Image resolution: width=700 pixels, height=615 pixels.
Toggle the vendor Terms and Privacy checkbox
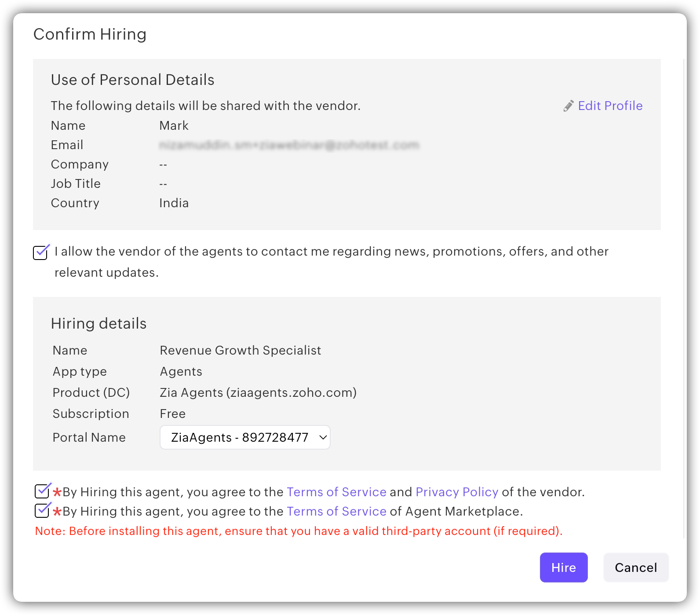[x=42, y=491]
